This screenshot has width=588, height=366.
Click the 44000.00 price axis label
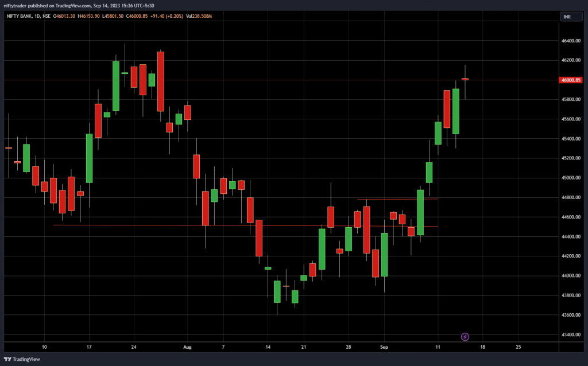(571, 276)
